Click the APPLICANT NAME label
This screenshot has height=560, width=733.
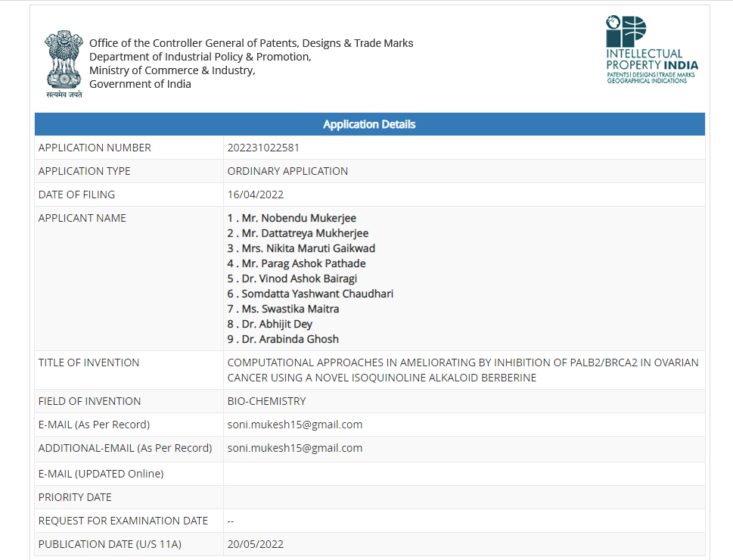click(82, 218)
